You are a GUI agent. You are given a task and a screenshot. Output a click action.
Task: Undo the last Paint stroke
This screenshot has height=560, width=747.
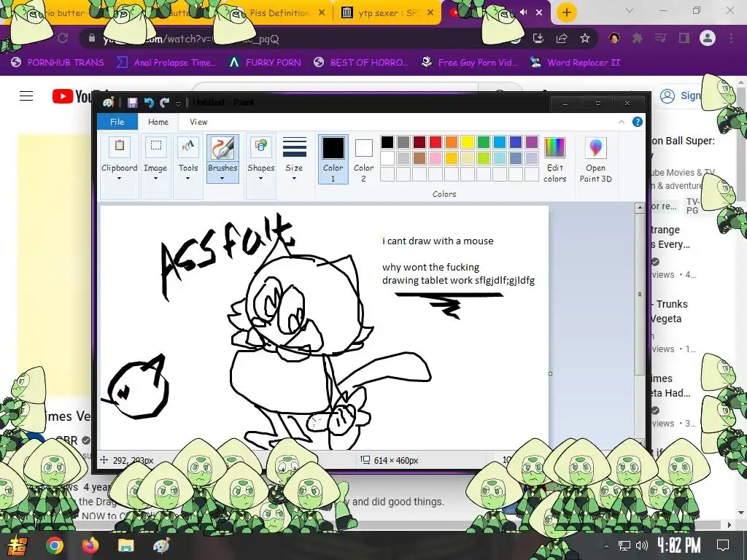coord(149,102)
